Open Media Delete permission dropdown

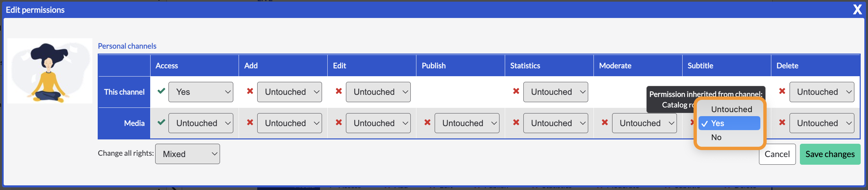(x=821, y=123)
